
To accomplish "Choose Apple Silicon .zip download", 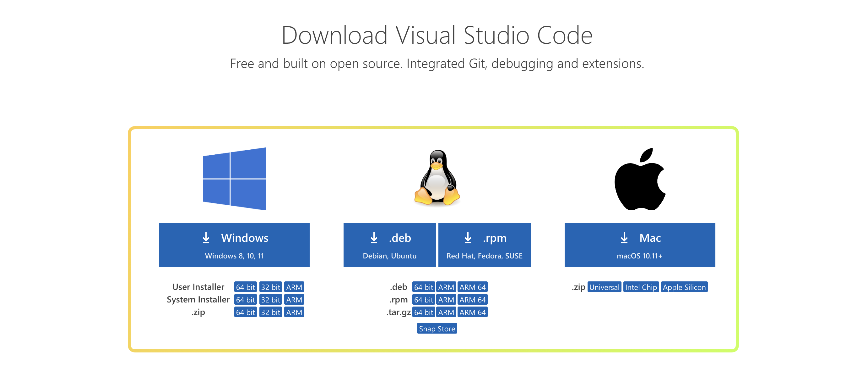I will (684, 287).
